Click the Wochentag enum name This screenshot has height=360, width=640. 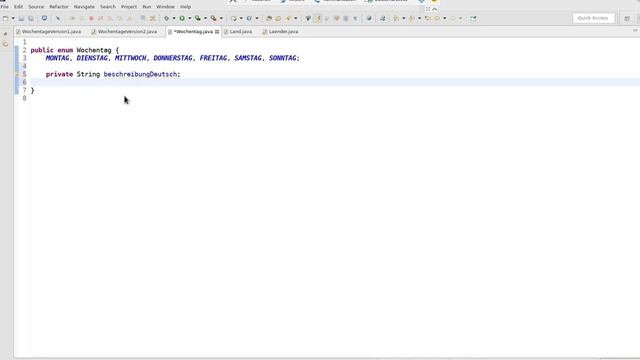pos(94,50)
